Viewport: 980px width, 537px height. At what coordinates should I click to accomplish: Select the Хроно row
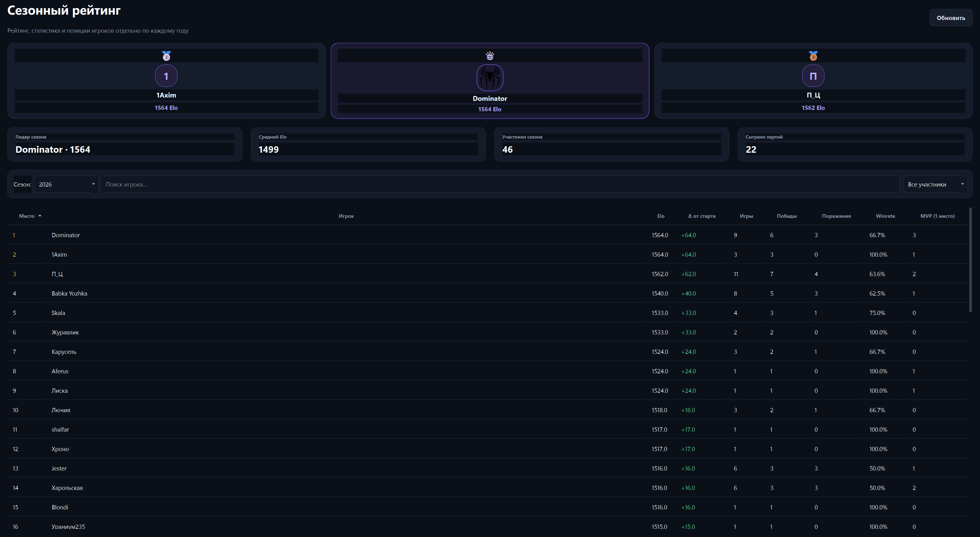pos(488,449)
